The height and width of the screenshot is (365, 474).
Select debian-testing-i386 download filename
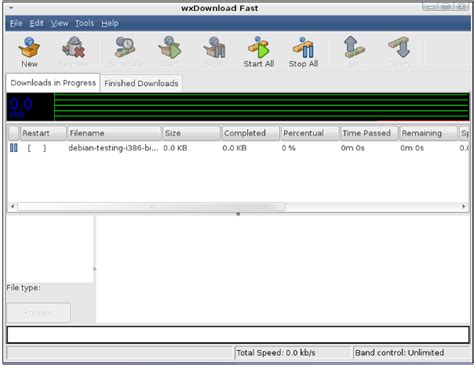pos(113,148)
